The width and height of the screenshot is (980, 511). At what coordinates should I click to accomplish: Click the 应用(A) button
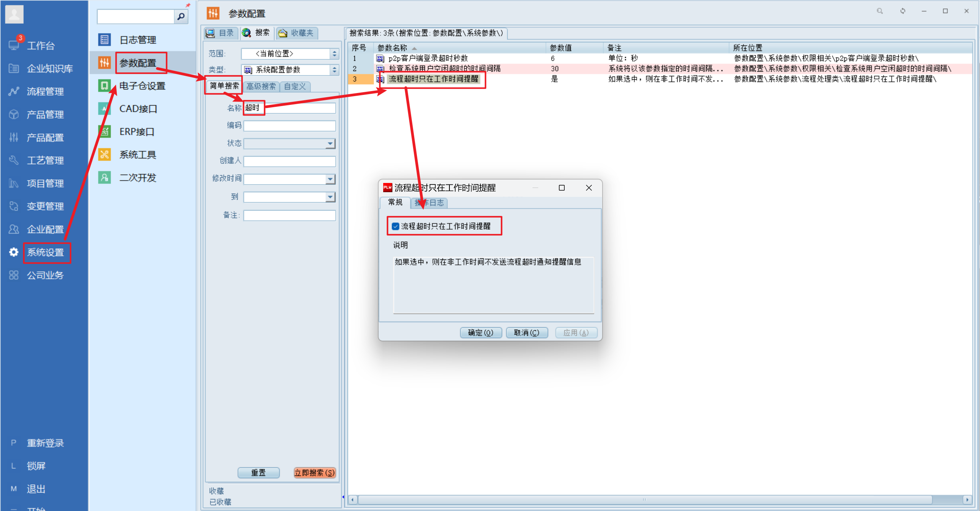click(x=576, y=333)
